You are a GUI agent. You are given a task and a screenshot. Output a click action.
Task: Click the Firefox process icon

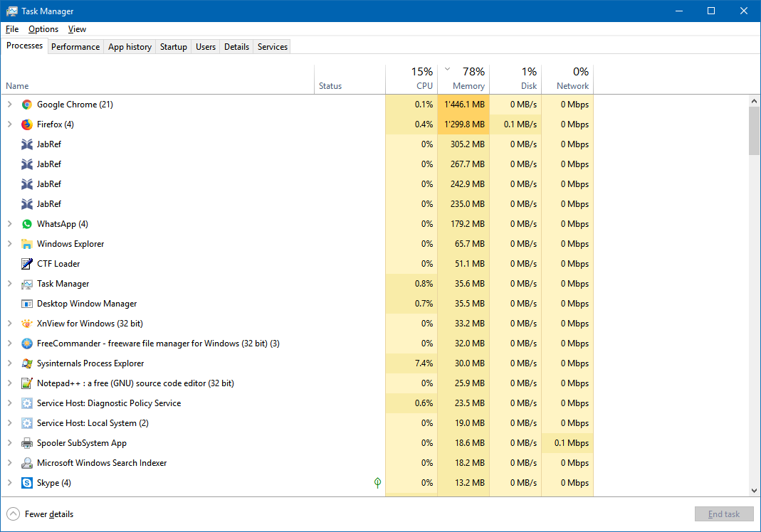(x=26, y=124)
